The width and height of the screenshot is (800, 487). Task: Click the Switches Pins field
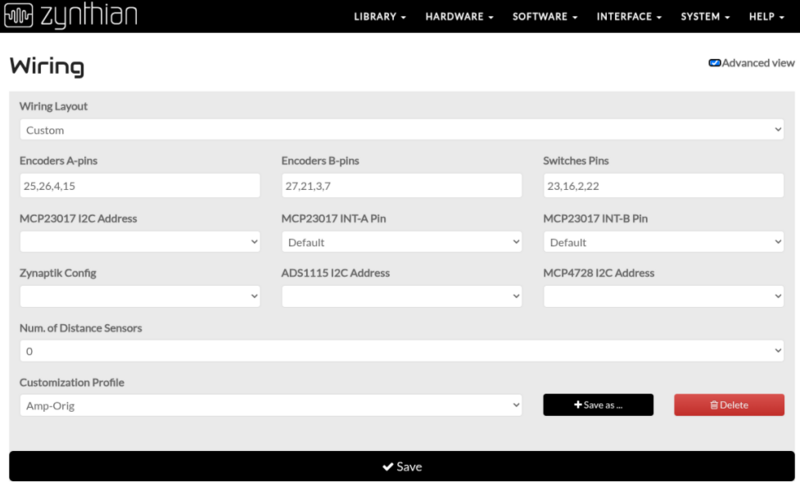coord(663,186)
